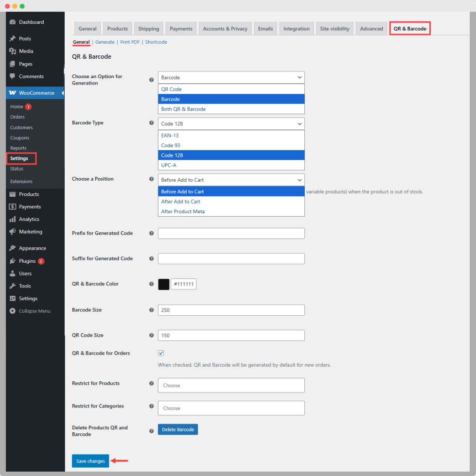This screenshot has width=476, height=476.
Task: Open the Shortcode sub-section link
Action: pos(156,42)
